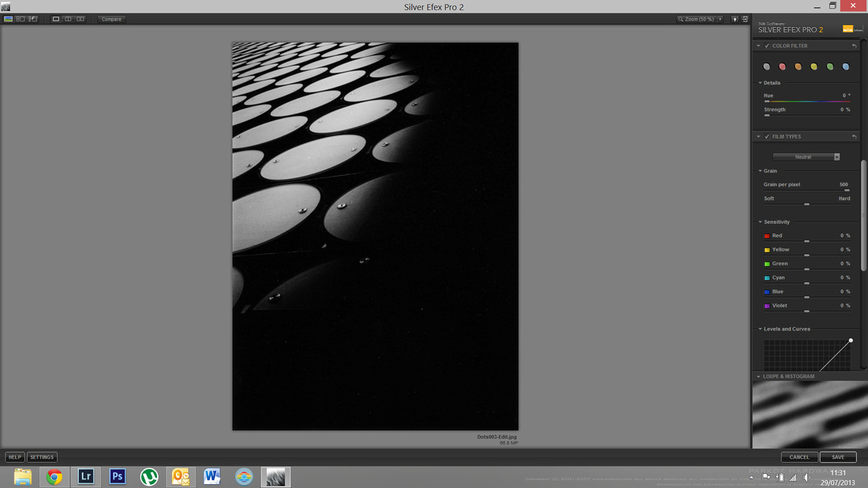Switch to Lightroom on the taskbar
Screen dimensions: 868x488
[x=86, y=476]
